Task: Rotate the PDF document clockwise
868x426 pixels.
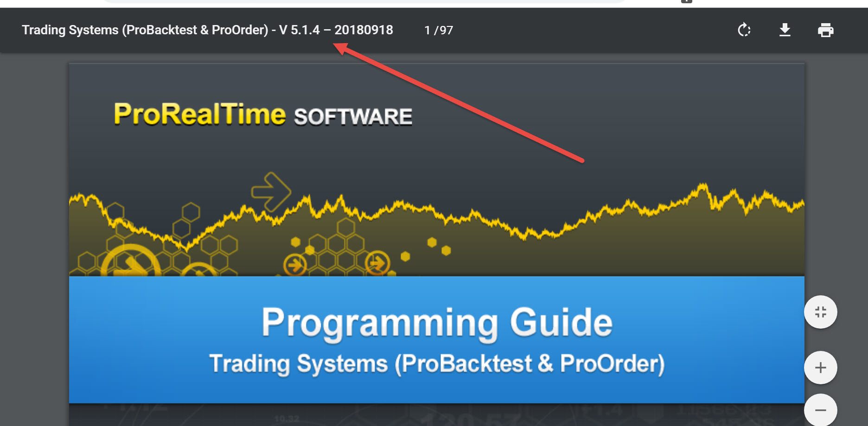Action: coord(744,30)
